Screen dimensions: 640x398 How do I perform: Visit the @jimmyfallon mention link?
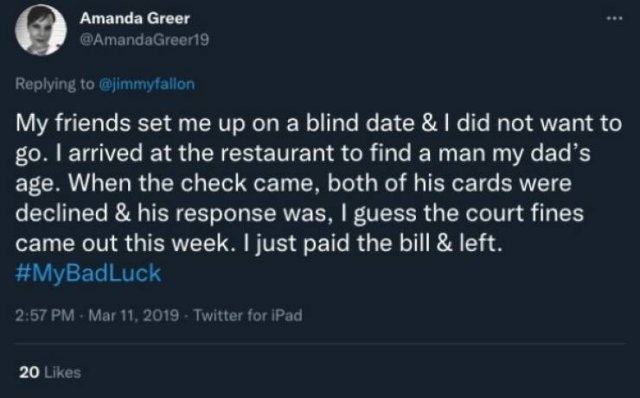pyautogui.click(x=147, y=84)
